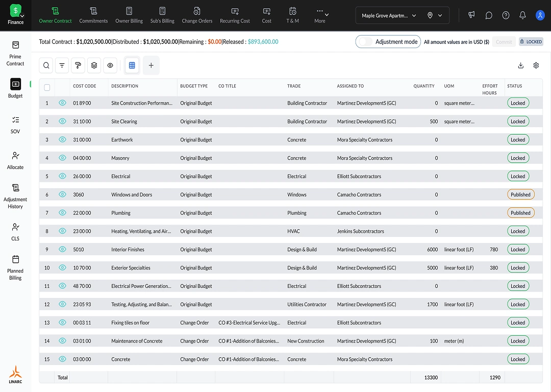Click eye icon on Earthwork row
The width and height of the screenshot is (551, 392).
tap(63, 139)
